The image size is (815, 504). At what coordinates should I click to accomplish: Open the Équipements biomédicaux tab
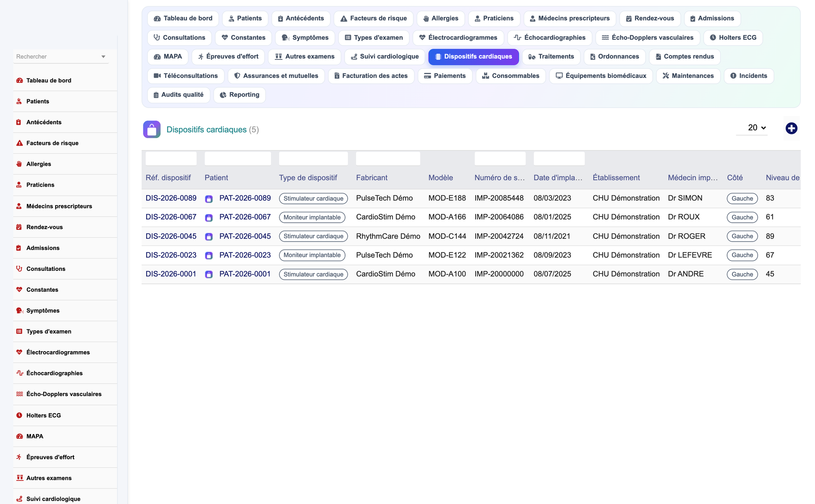601,76
